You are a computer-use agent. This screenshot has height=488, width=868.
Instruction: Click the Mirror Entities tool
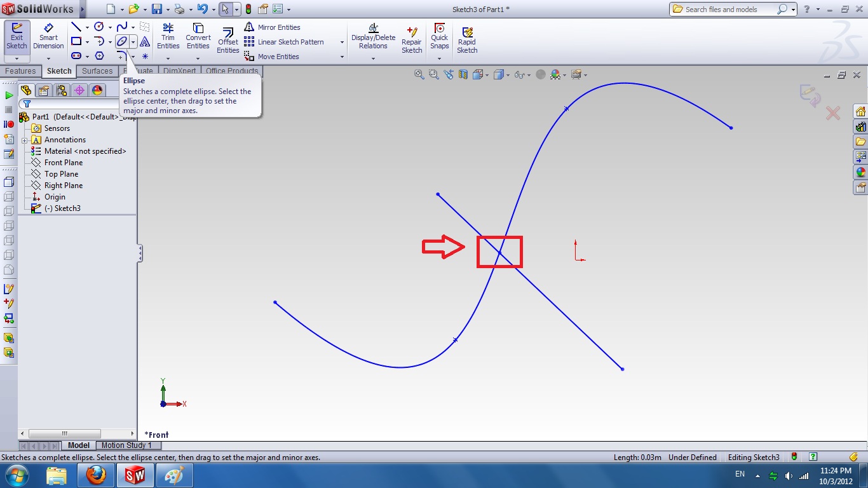pyautogui.click(x=272, y=27)
